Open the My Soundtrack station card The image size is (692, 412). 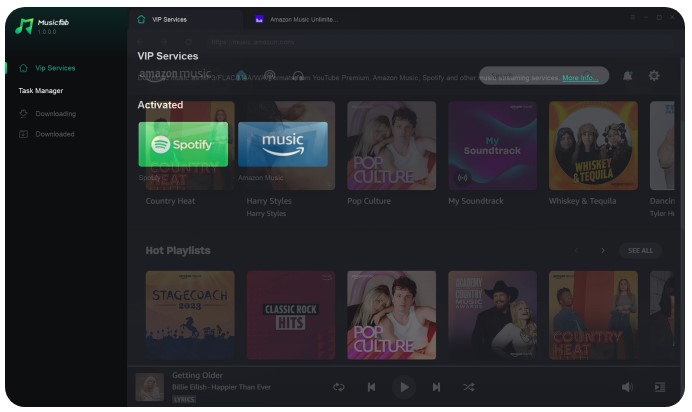[493, 146]
